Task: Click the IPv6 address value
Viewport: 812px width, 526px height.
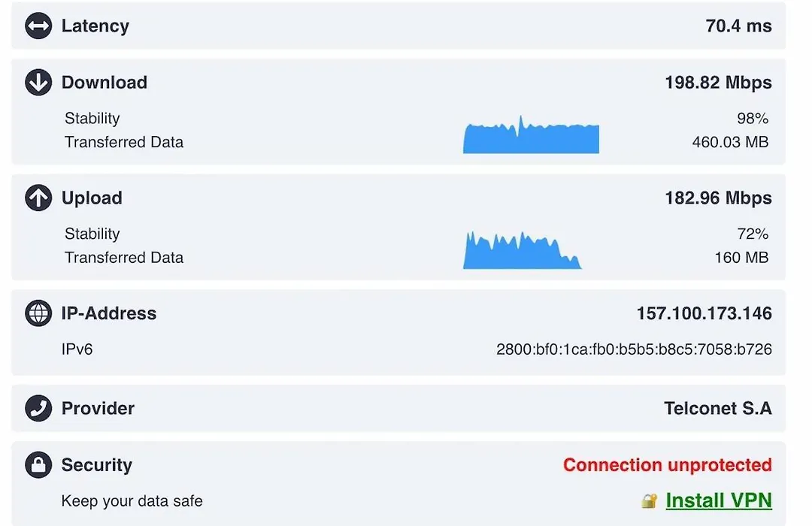Action: [x=634, y=349]
